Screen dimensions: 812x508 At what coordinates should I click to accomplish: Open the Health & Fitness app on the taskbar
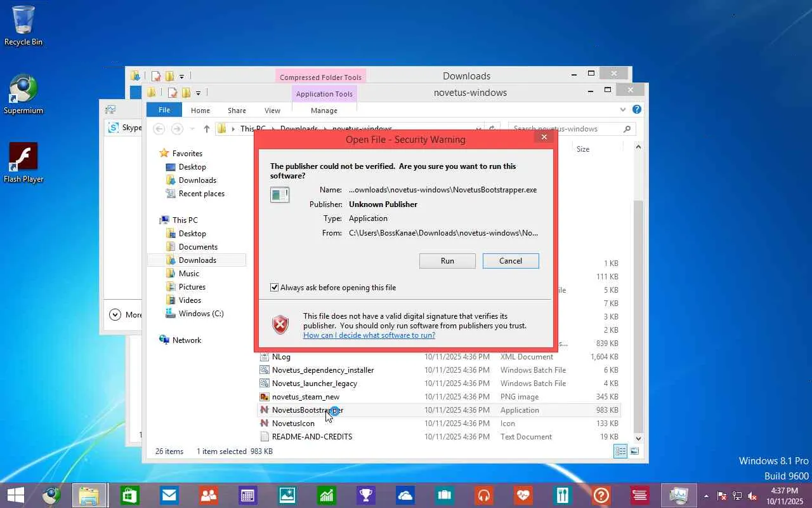(523, 495)
